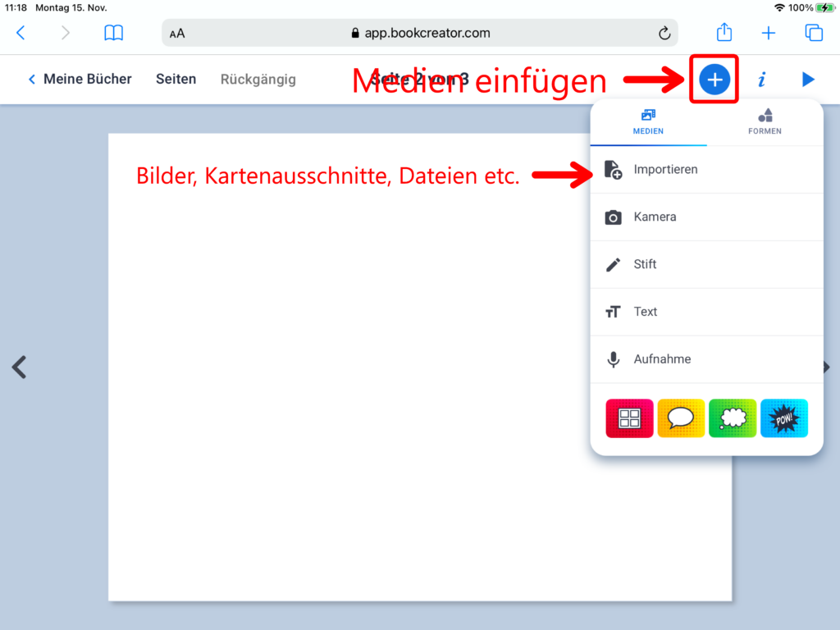Image resolution: width=840 pixels, height=630 pixels.
Task: Click the blue plus add media button
Action: (714, 80)
